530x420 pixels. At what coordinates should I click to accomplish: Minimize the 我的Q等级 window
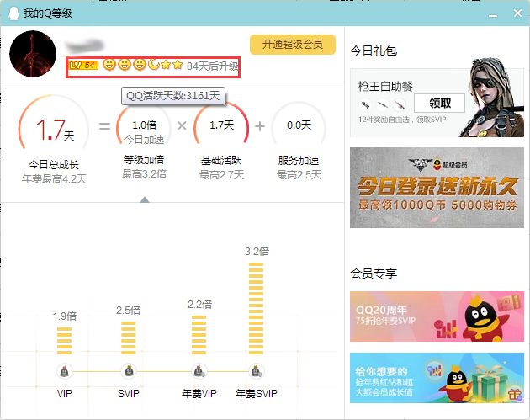pyautogui.click(x=494, y=13)
